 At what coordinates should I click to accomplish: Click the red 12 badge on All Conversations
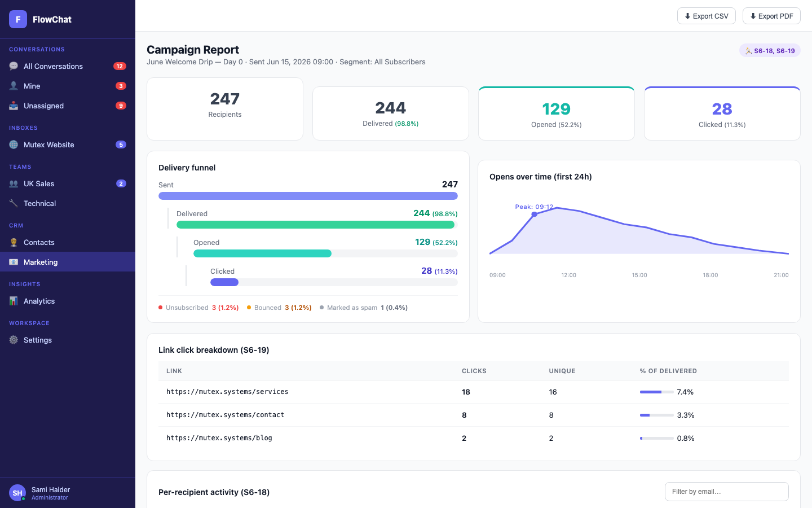(x=120, y=66)
